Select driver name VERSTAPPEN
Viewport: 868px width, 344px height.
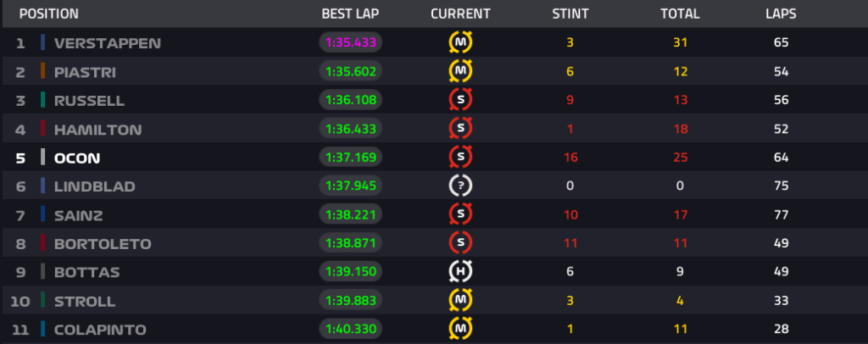click(107, 42)
